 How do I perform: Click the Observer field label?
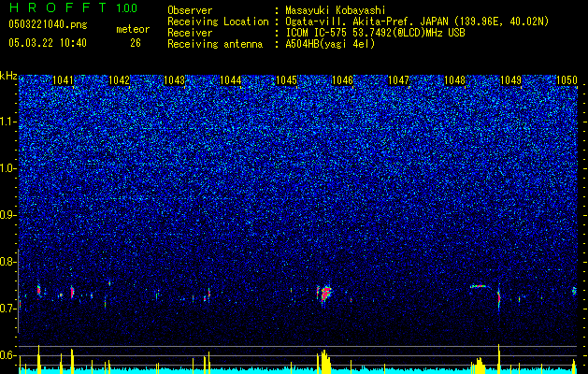tap(190, 10)
